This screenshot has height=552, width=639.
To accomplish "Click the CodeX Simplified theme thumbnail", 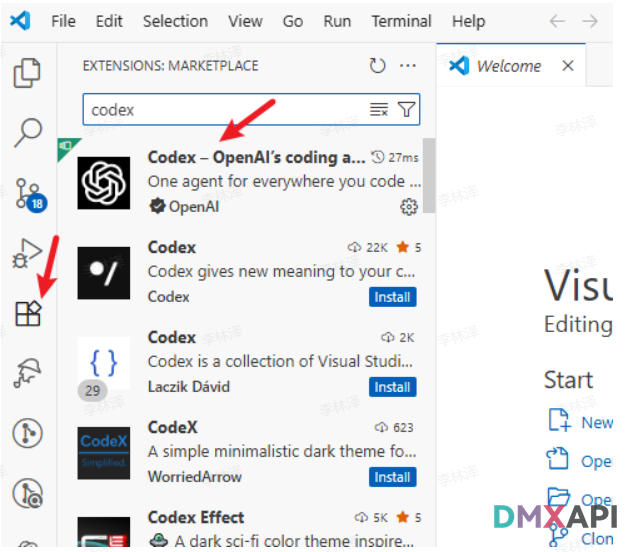I will [x=104, y=453].
